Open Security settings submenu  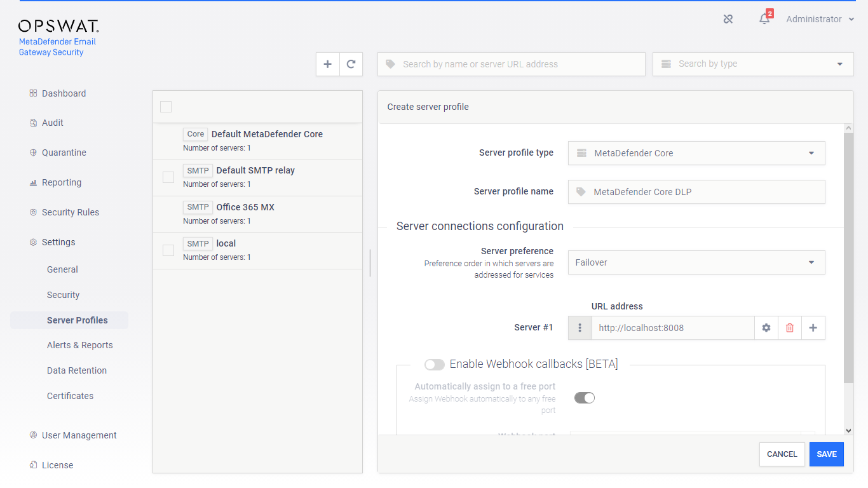(x=63, y=295)
